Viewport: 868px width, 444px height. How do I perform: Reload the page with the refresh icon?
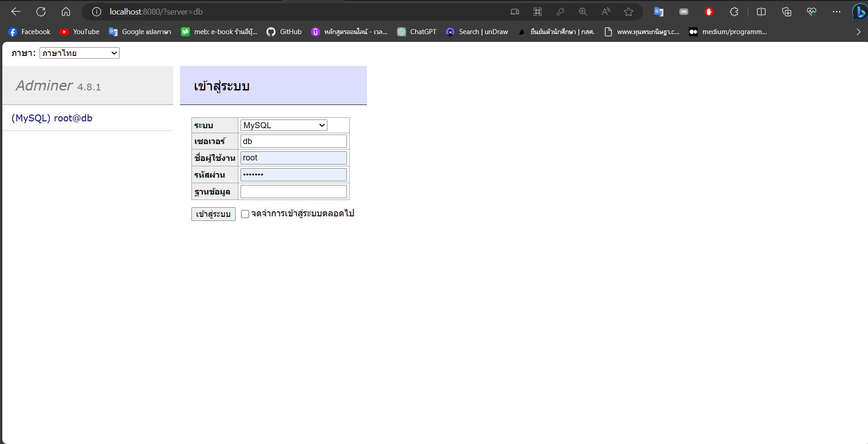click(x=41, y=11)
